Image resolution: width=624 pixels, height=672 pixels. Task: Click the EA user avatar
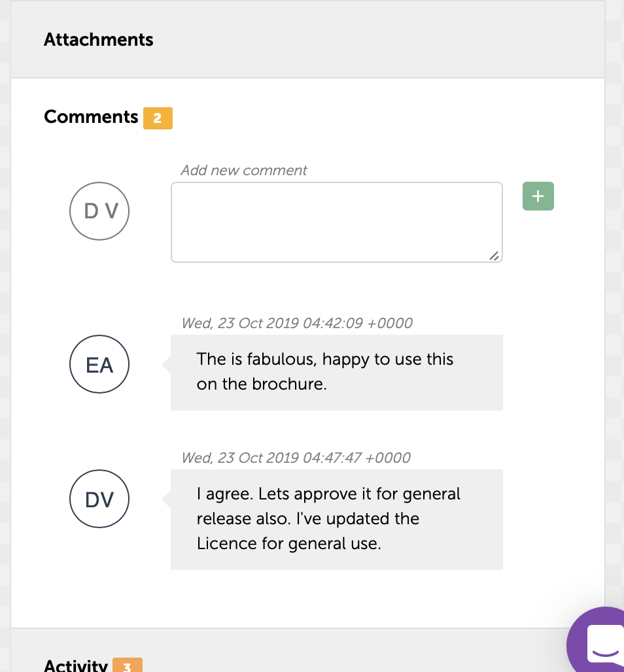pyautogui.click(x=99, y=365)
